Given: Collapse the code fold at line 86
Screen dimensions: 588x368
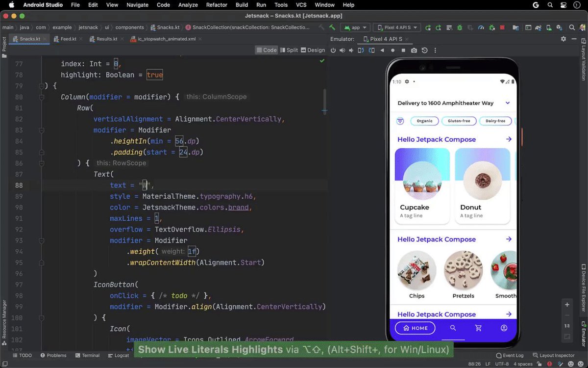Looking at the screenshot, I should 42,163.
